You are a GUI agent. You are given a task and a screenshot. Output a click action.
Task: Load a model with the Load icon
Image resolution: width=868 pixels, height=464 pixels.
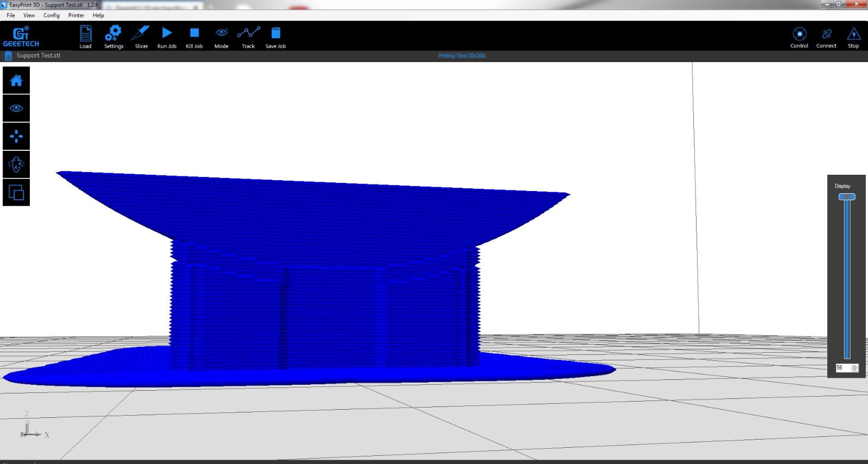[x=85, y=36]
